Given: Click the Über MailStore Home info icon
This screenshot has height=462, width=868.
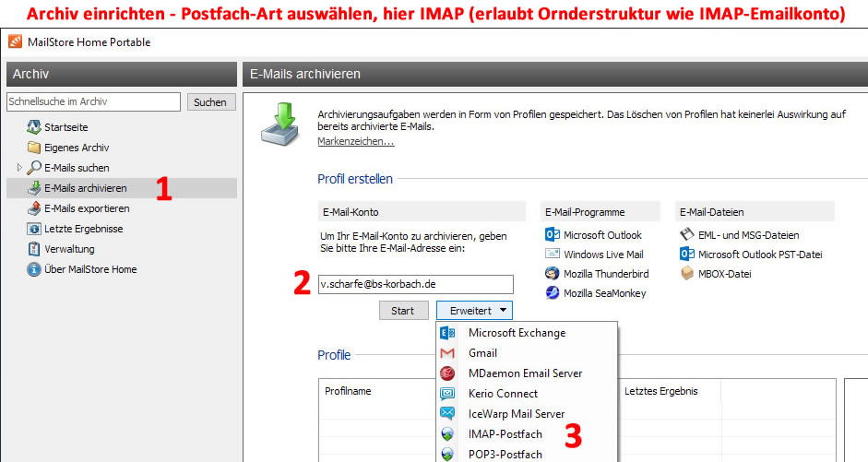Looking at the screenshot, I should (34, 269).
